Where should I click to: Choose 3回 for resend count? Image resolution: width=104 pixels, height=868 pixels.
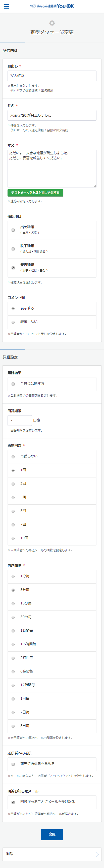(x=13, y=497)
